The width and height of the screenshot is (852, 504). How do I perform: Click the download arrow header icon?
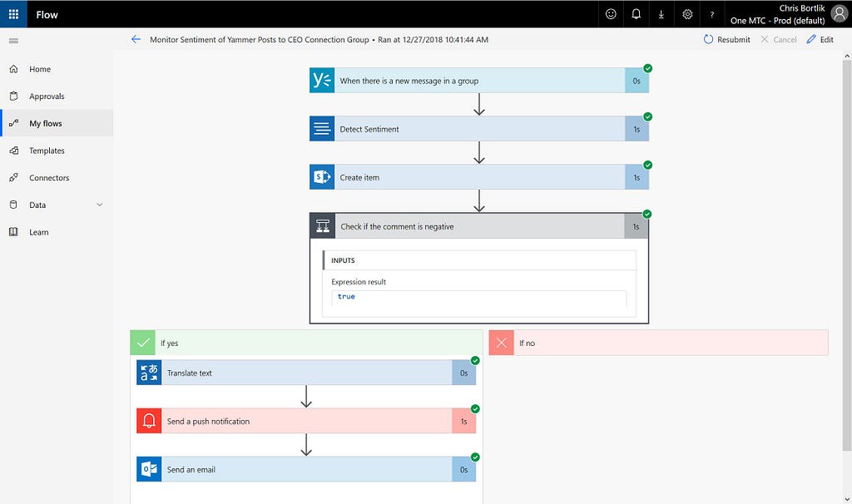tap(661, 14)
